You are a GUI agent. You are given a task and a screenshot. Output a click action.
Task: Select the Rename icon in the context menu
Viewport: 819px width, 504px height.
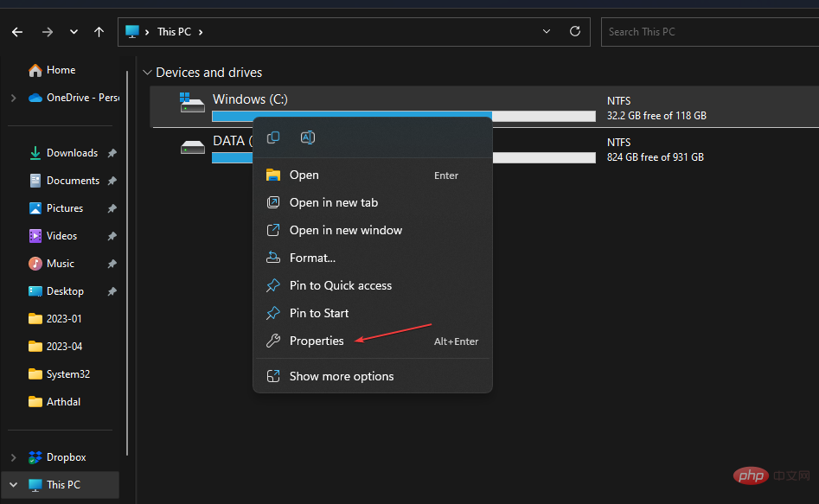(308, 137)
